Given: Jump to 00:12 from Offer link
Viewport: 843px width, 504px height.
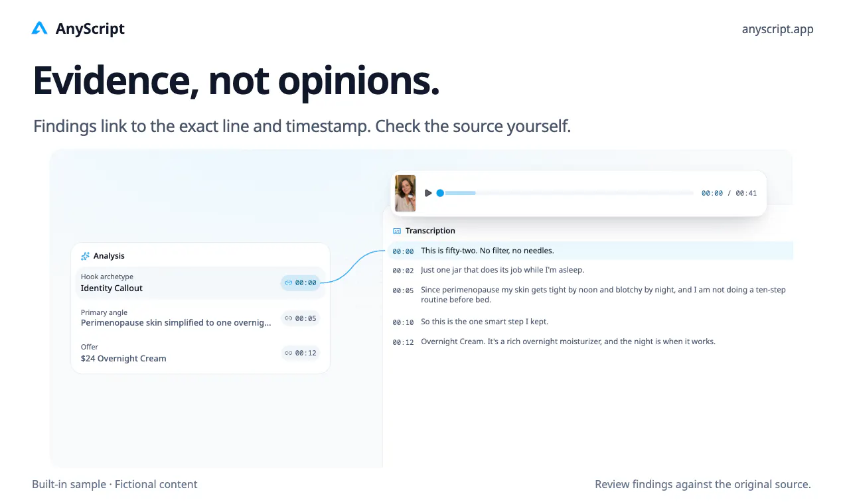Looking at the screenshot, I should coord(300,353).
